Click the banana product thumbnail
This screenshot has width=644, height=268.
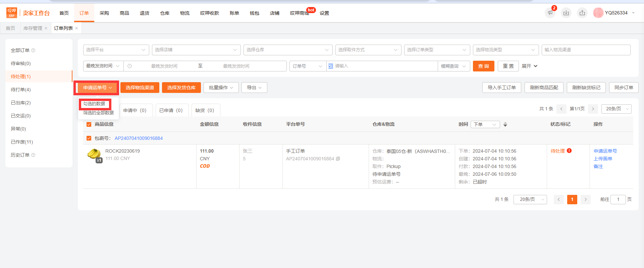pyautogui.click(x=94, y=155)
